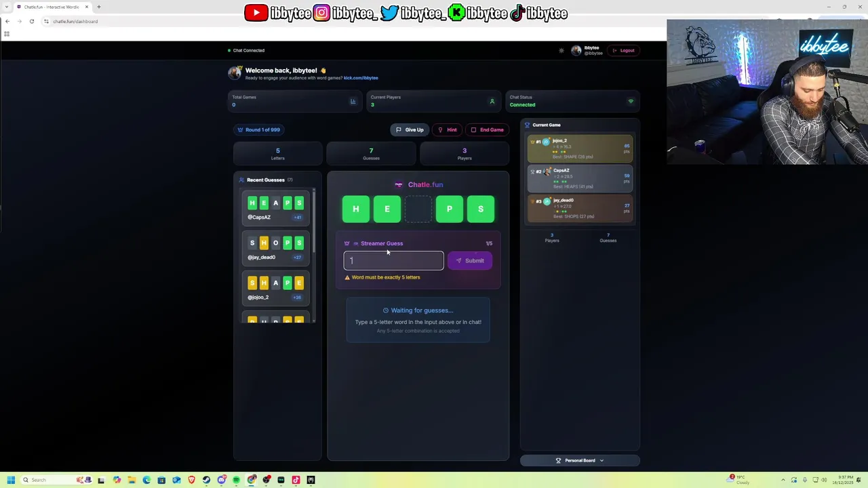Open TikTok app from the taskbar
The image size is (868, 488).
tap(296, 480)
